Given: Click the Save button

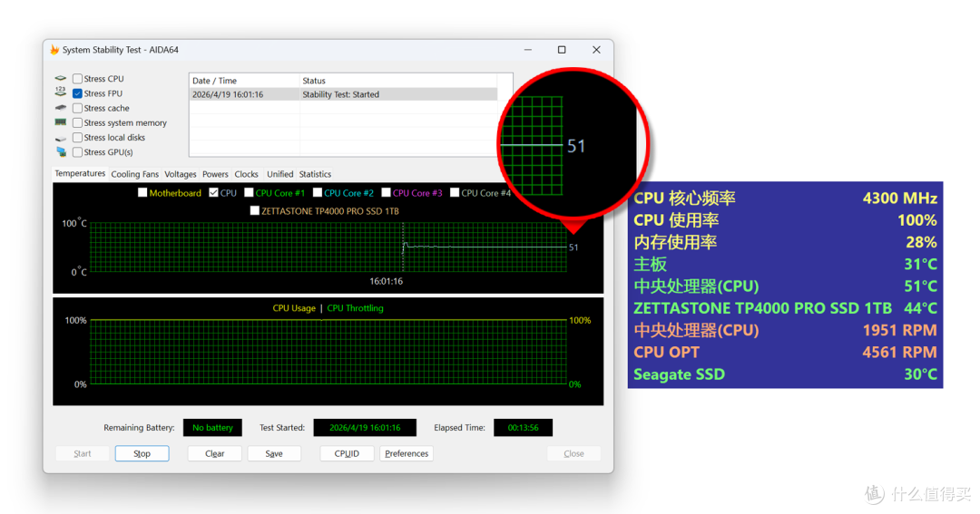Looking at the screenshot, I should [x=274, y=453].
